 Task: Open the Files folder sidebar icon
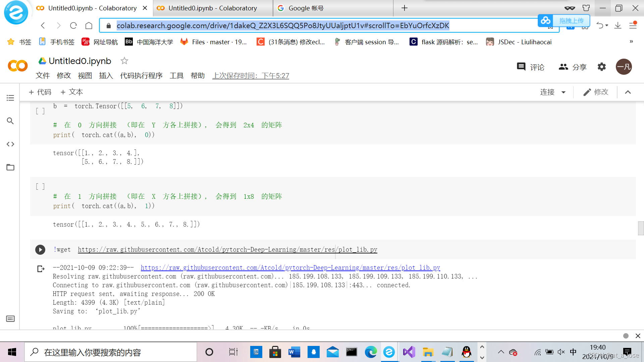coord(10,167)
